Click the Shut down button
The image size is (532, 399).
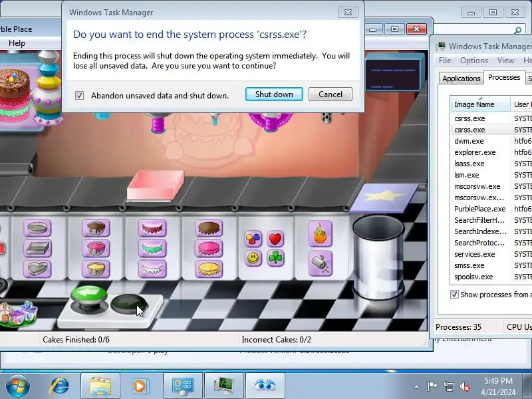coord(274,94)
